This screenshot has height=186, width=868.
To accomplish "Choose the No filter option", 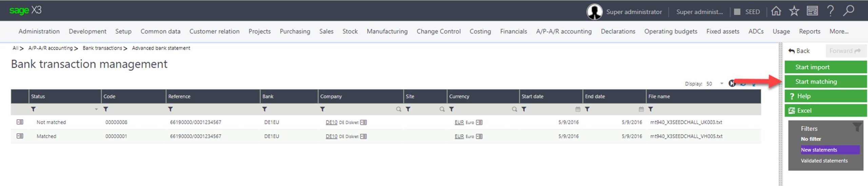I will (811, 139).
